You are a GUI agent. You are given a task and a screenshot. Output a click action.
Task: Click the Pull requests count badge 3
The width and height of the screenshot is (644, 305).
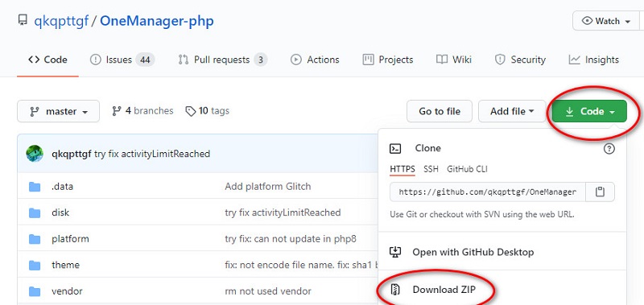click(x=260, y=60)
